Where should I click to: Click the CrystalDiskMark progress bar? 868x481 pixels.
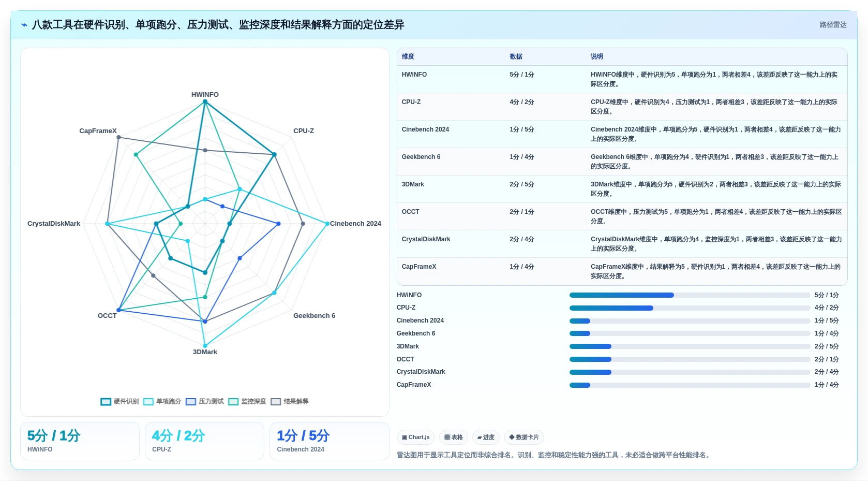[690, 372]
